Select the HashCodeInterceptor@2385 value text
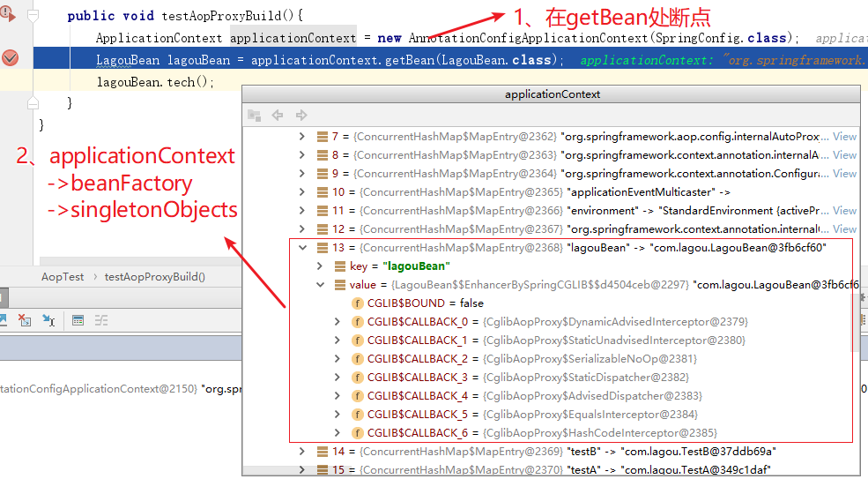Image resolution: width=868 pixels, height=479 pixels. 599,433
